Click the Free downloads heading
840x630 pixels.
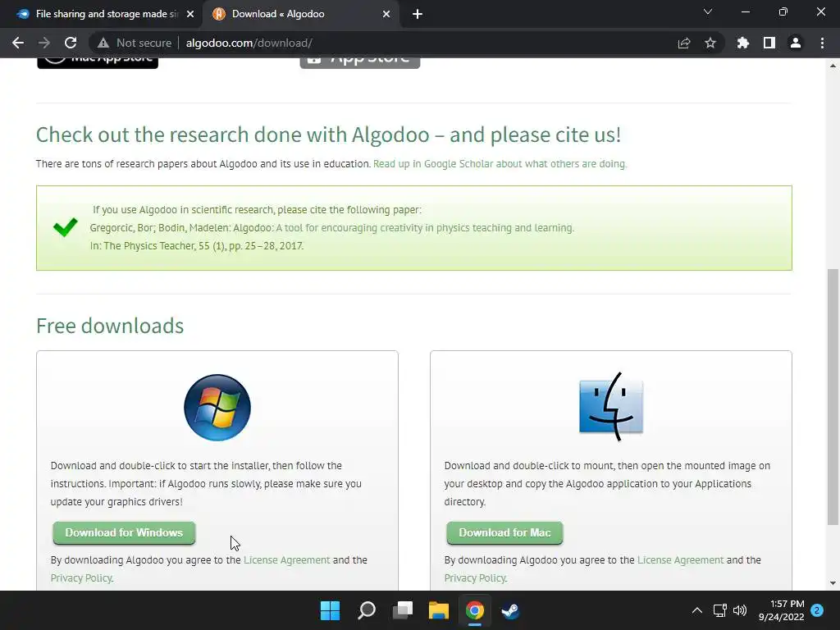click(110, 326)
